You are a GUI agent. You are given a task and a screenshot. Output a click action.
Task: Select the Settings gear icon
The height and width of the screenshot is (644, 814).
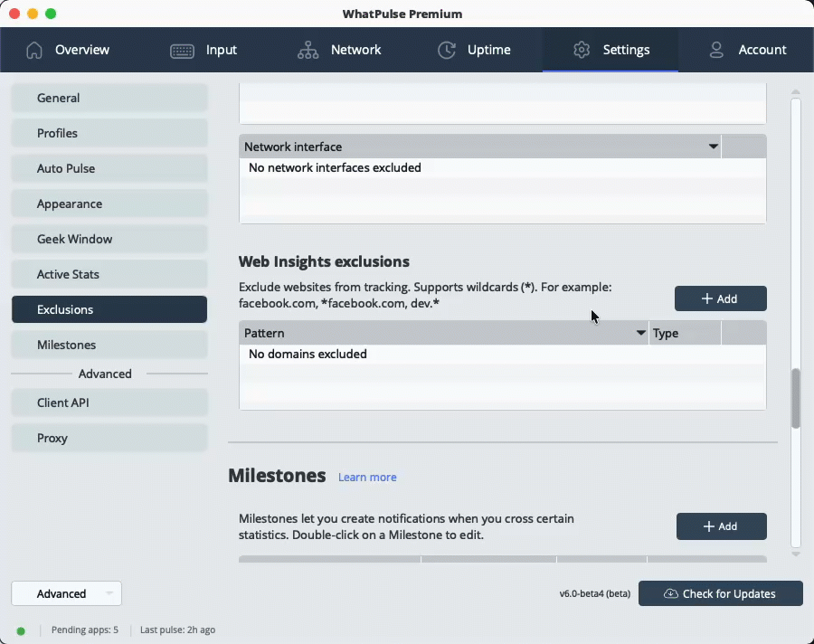click(581, 52)
